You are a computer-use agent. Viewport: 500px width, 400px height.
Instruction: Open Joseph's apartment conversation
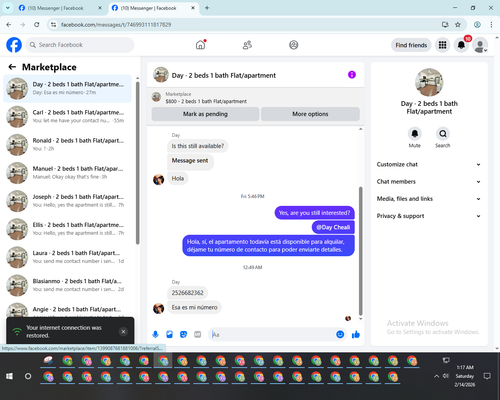coord(68,201)
